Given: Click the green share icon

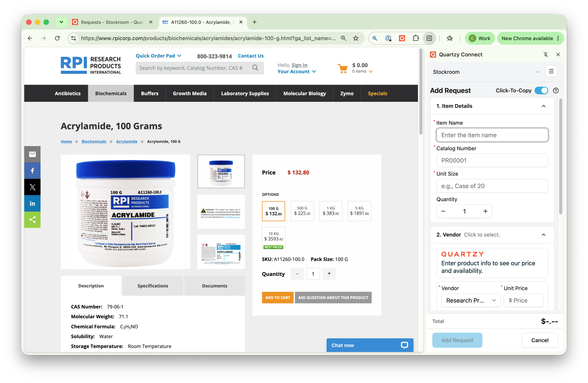Looking at the screenshot, I should (32, 220).
